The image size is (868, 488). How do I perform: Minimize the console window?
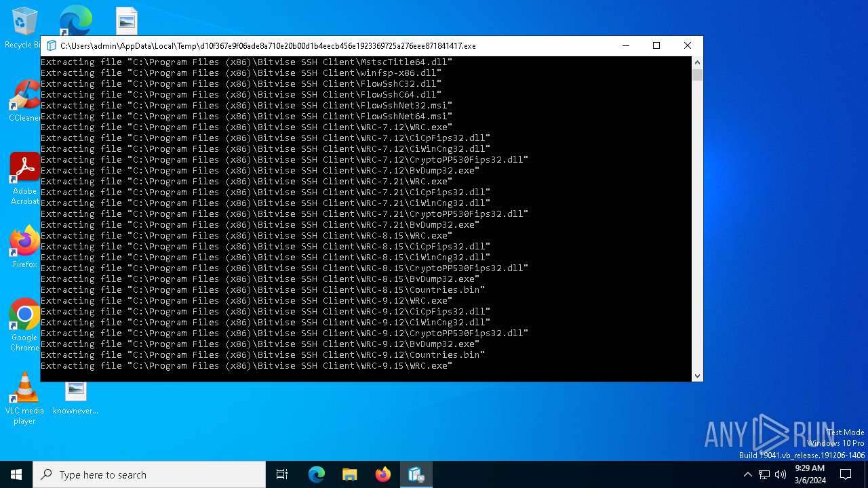[x=625, y=45]
